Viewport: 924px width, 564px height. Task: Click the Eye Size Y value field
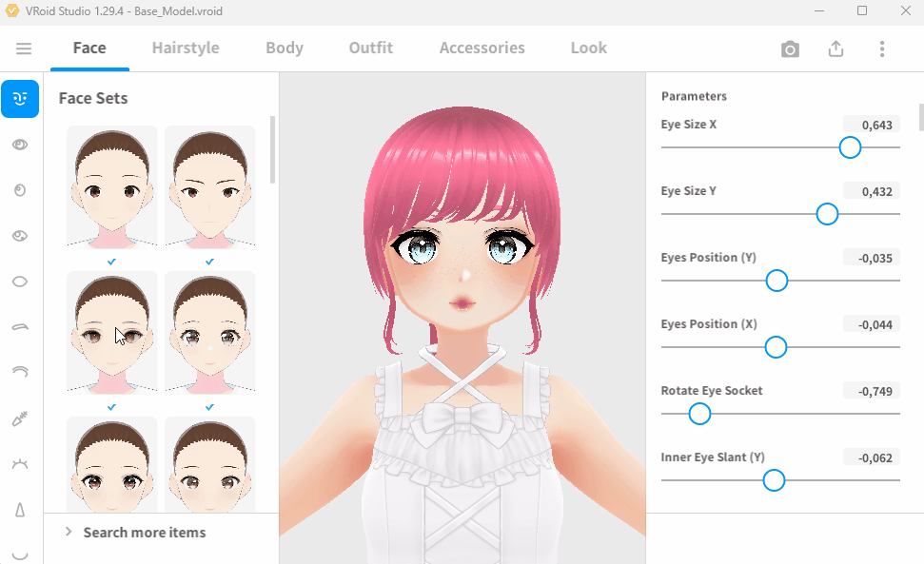click(x=871, y=191)
